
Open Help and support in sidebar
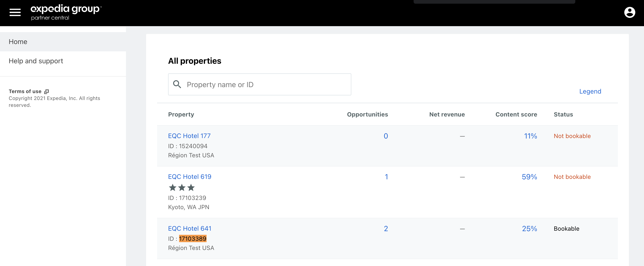(x=36, y=61)
